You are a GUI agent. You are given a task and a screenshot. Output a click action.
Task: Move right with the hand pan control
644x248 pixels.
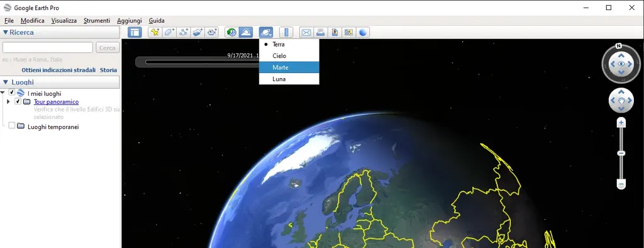(x=630, y=100)
